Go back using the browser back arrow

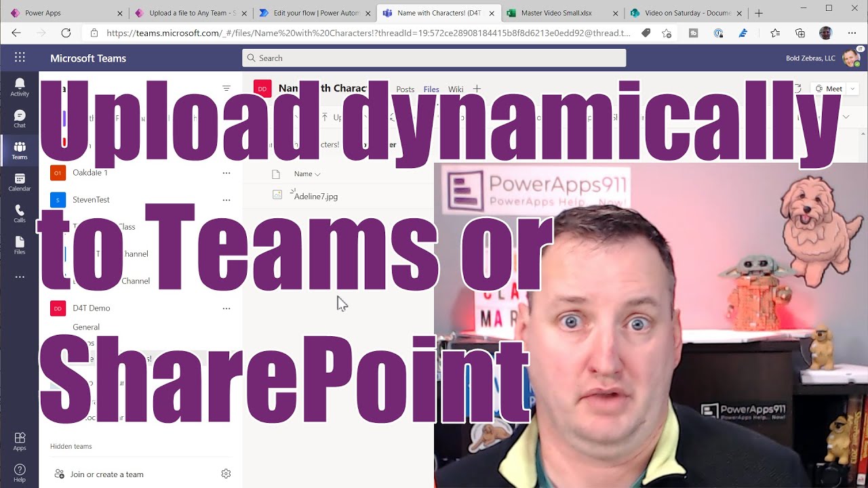(16, 33)
